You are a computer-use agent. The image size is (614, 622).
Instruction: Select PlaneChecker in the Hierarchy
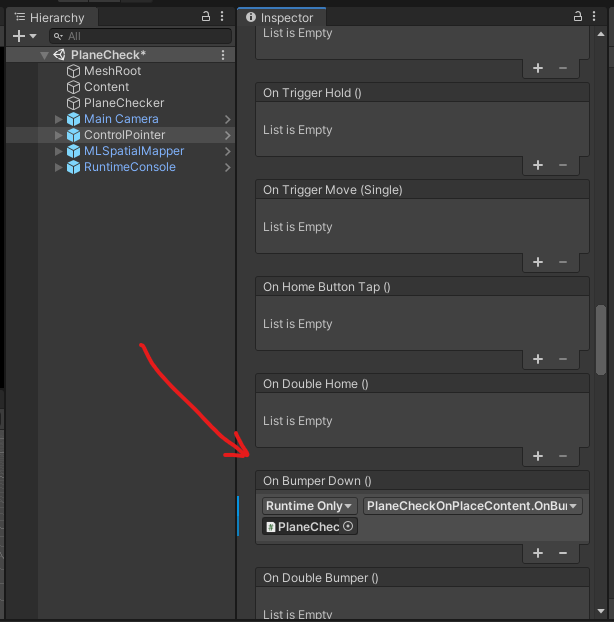coord(124,103)
